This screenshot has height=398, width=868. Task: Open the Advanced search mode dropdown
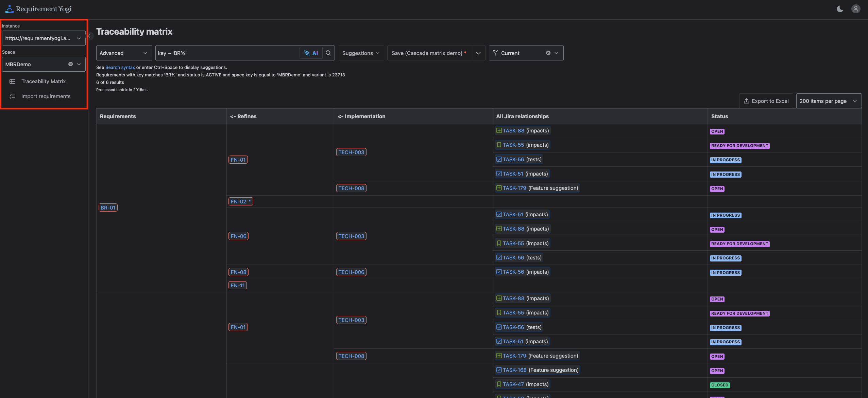123,53
